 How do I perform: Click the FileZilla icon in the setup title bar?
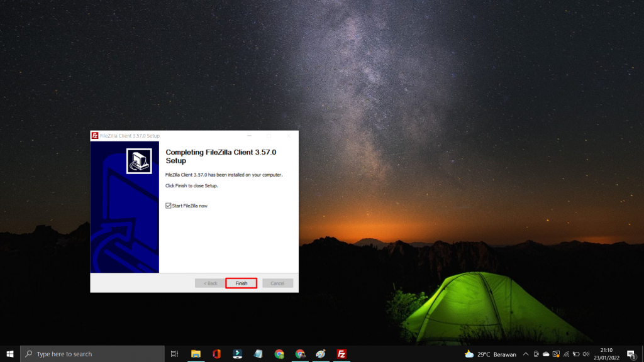click(96, 136)
